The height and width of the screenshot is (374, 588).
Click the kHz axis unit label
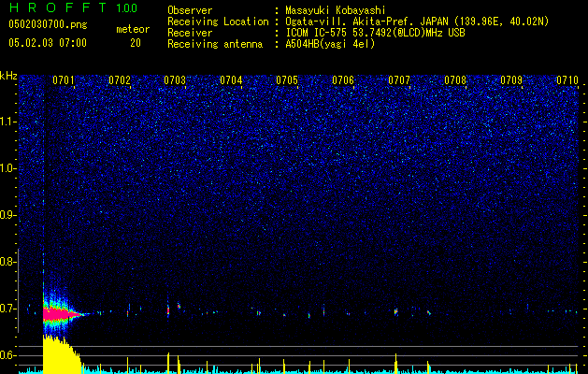coord(8,76)
